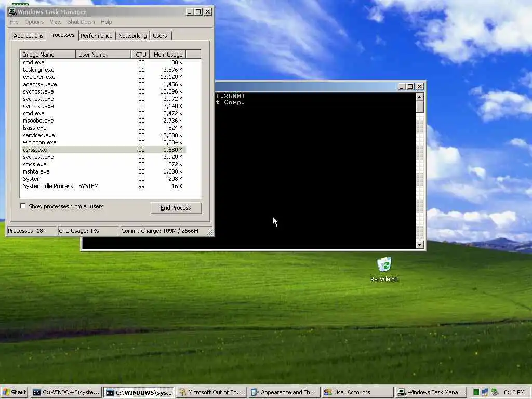Click command prompt scrollbar up arrow

(x=420, y=97)
